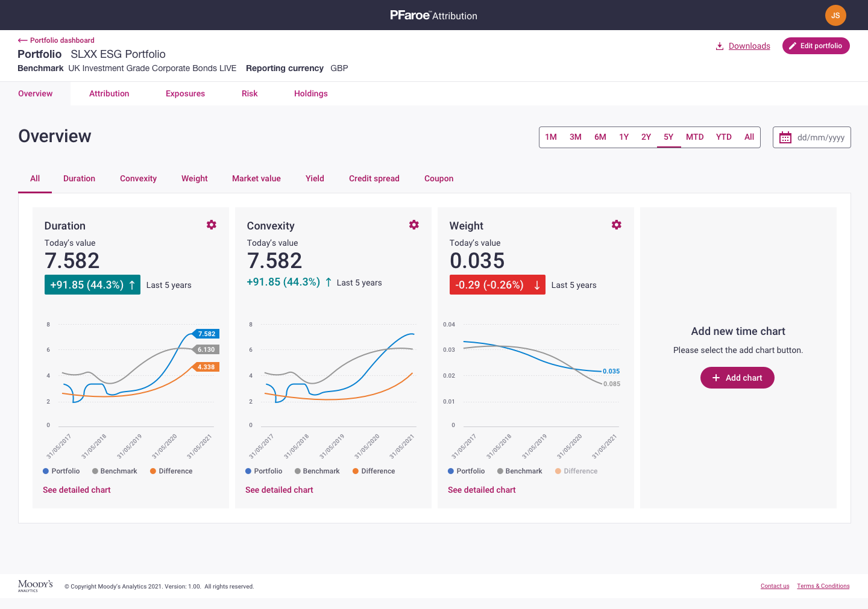This screenshot has width=868, height=609.
Task: Click the 6.130 benchmark value marker
Action: click(x=206, y=349)
